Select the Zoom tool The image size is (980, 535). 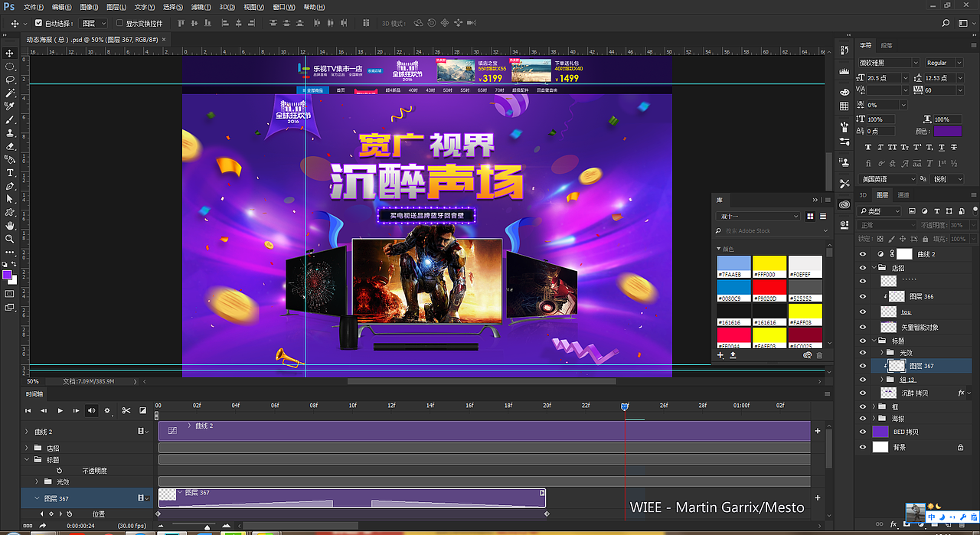point(10,237)
